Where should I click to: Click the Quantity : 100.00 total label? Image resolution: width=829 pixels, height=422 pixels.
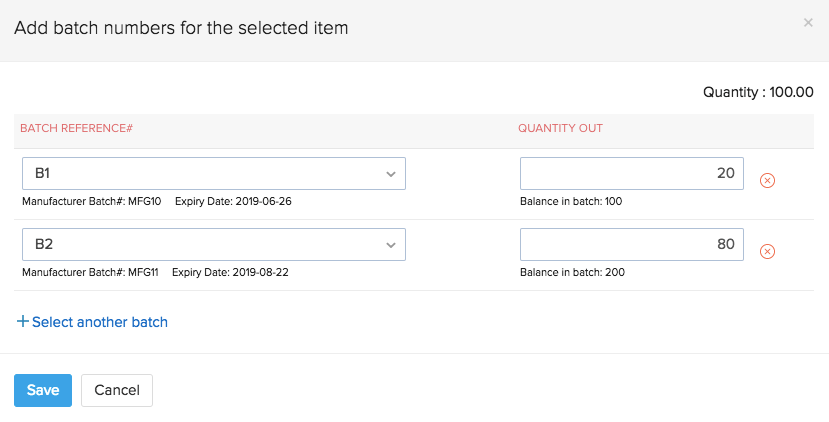tap(758, 92)
